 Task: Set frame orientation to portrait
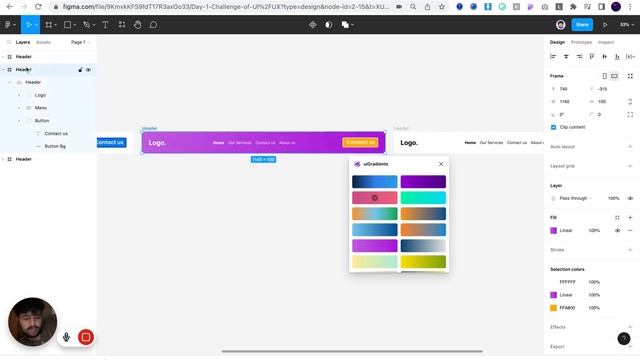(x=604, y=76)
